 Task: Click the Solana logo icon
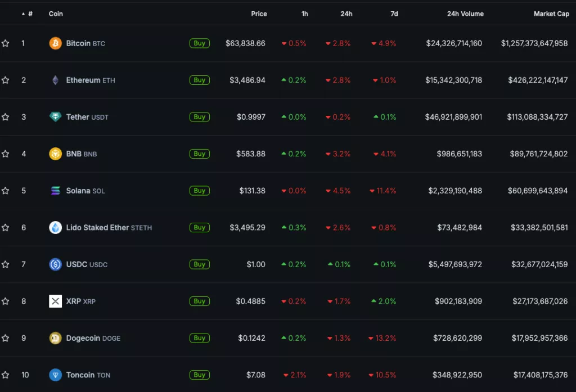tap(56, 190)
